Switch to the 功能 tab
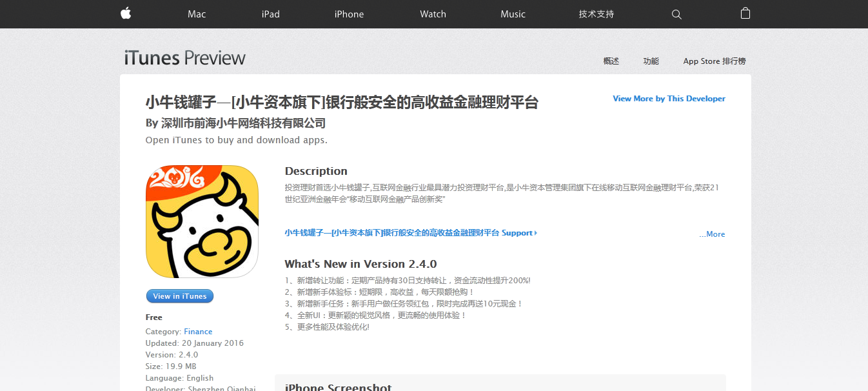 pyautogui.click(x=651, y=61)
